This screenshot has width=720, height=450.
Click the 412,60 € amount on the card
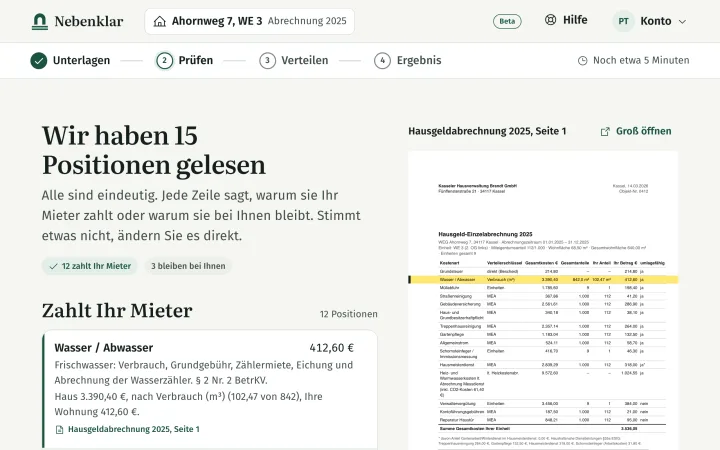click(332, 348)
